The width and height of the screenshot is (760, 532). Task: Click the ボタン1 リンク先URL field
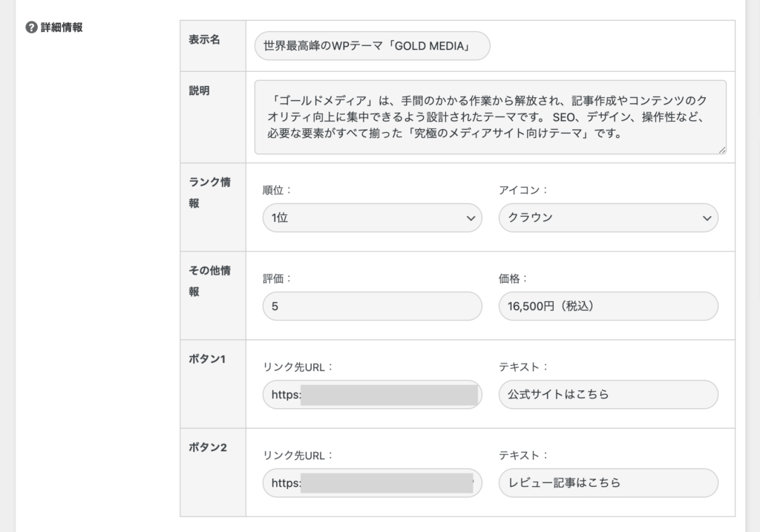[373, 395]
